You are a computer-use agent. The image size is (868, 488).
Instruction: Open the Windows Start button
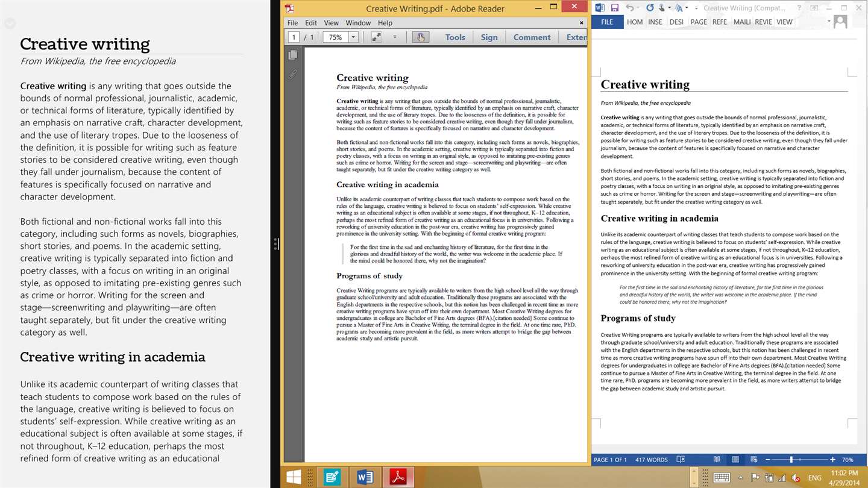pyautogui.click(x=294, y=478)
